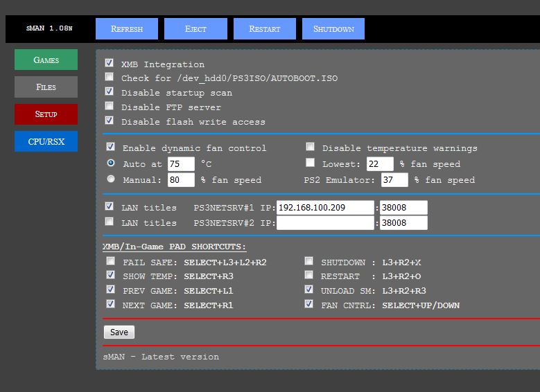Screen dimensions: 540x392
Task: Select the Auto at temperature radio button
Action: [111, 163]
